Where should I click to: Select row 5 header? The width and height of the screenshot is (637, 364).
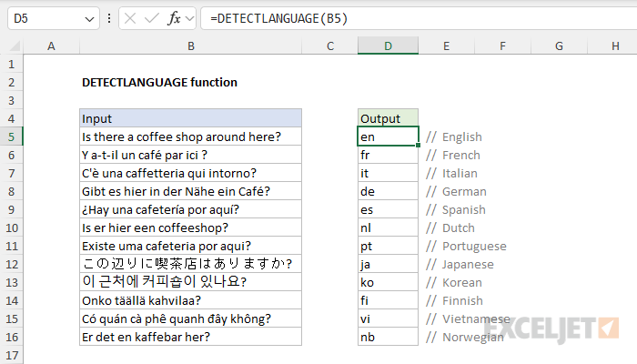[x=11, y=136]
